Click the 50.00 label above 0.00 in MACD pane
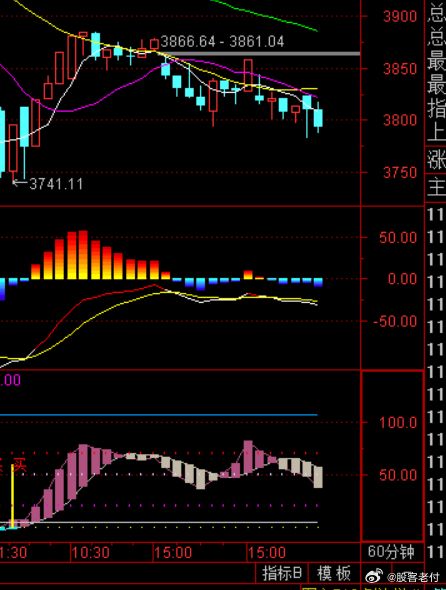The width and height of the screenshot is (446, 590). click(x=398, y=237)
